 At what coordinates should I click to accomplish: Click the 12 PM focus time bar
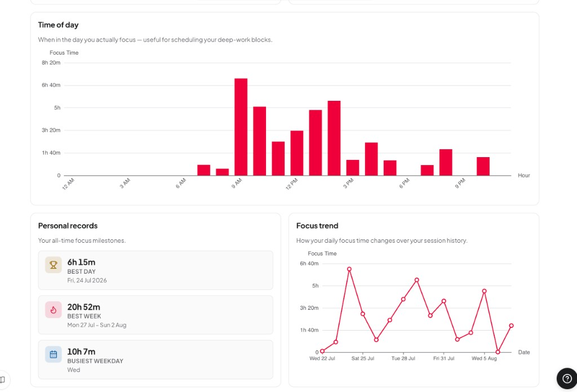point(297,153)
